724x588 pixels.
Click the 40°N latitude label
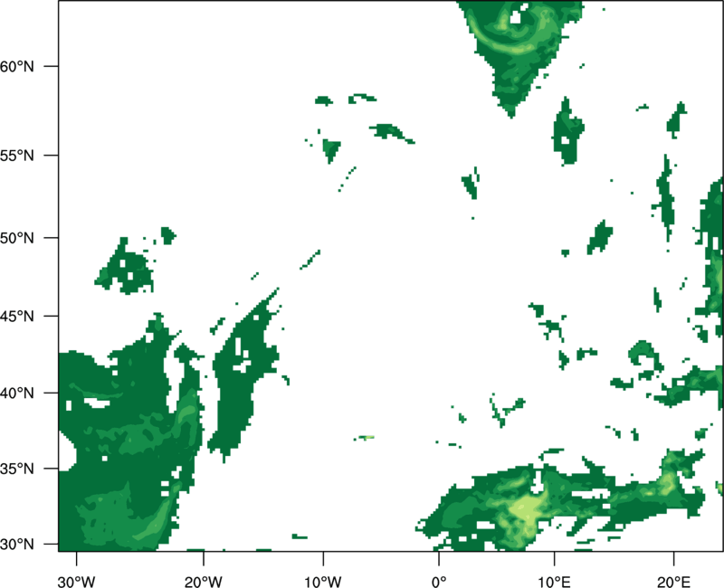tap(16, 394)
